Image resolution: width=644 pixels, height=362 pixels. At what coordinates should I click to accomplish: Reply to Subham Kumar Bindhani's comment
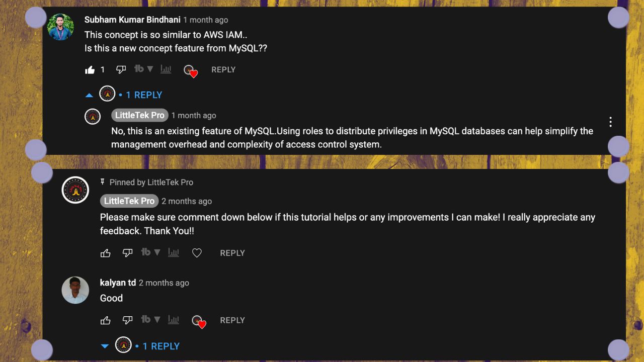coord(223,70)
